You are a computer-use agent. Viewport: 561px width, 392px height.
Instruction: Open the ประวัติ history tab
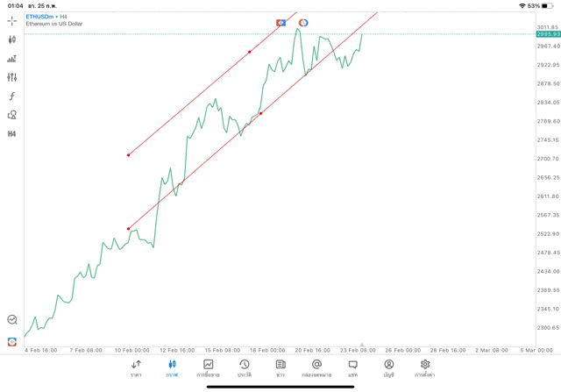click(x=244, y=367)
